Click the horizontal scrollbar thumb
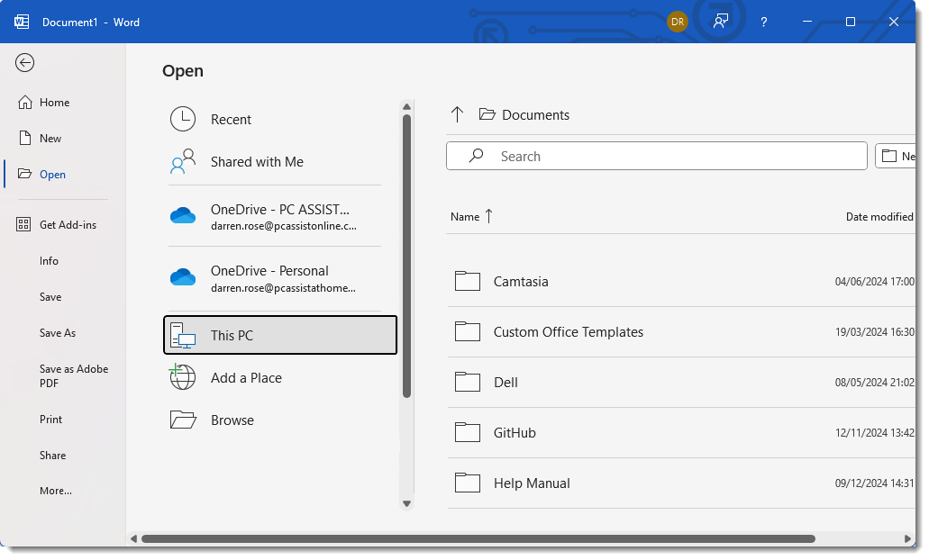Screen dimensions: 929x560 (478, 539)
